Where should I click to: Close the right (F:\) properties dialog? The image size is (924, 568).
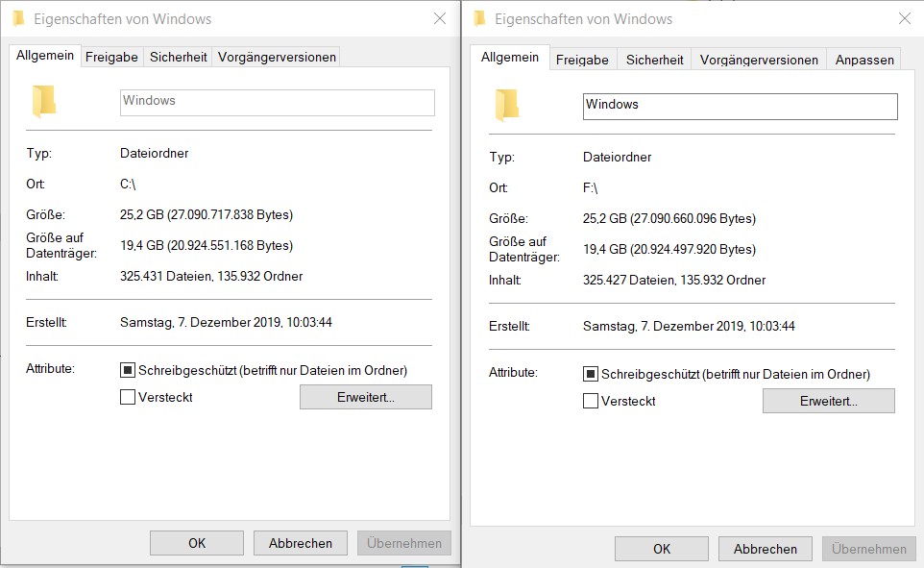pos(905,19)
